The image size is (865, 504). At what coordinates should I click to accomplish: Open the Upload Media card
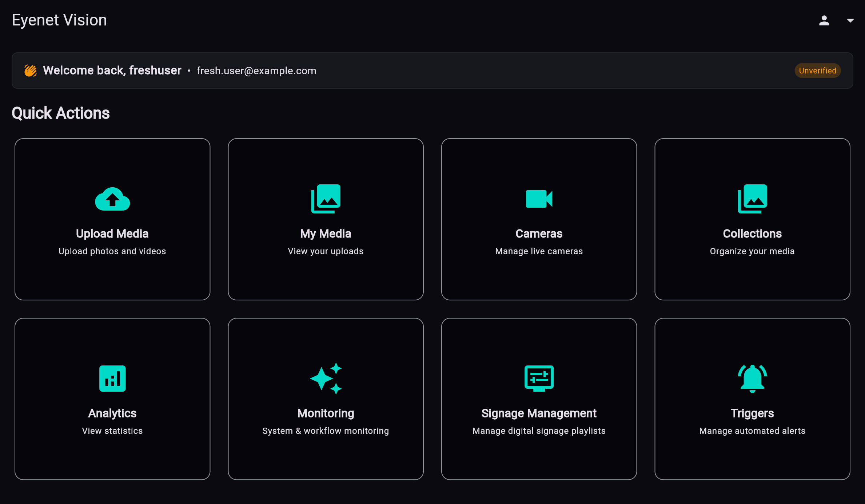[112, 219]
